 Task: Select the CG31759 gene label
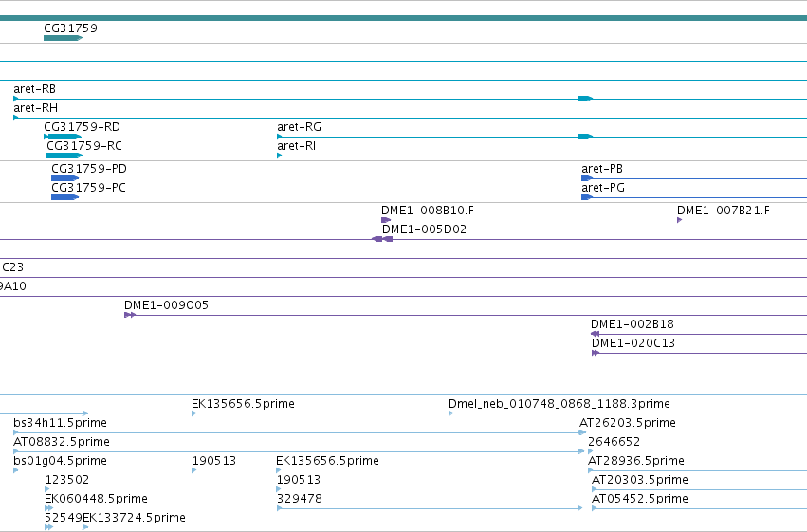pyautogui.click(x=70, y=28)
